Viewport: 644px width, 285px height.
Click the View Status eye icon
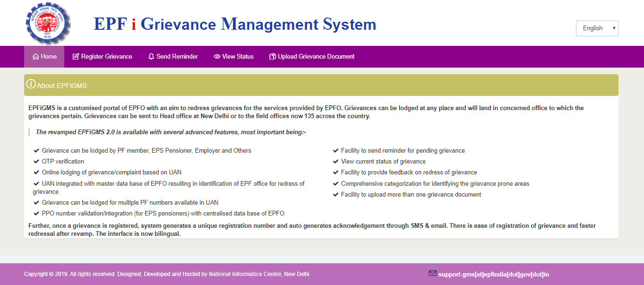(217, 56)
